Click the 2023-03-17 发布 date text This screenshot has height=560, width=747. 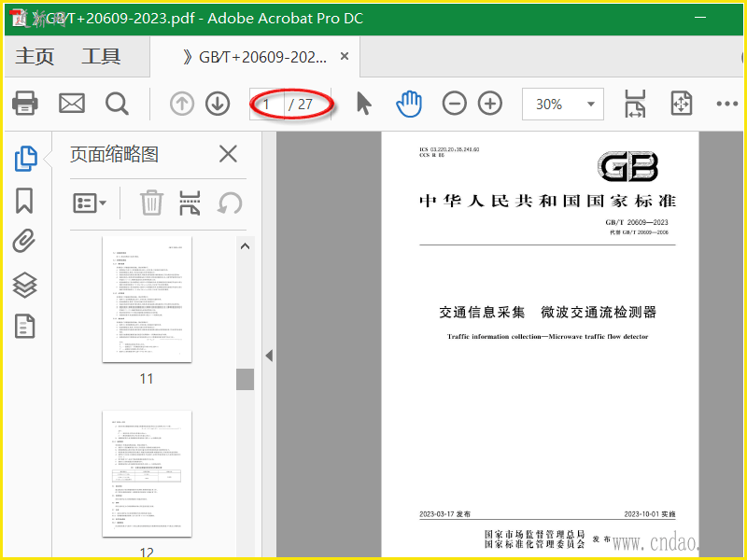click(444, 514)
